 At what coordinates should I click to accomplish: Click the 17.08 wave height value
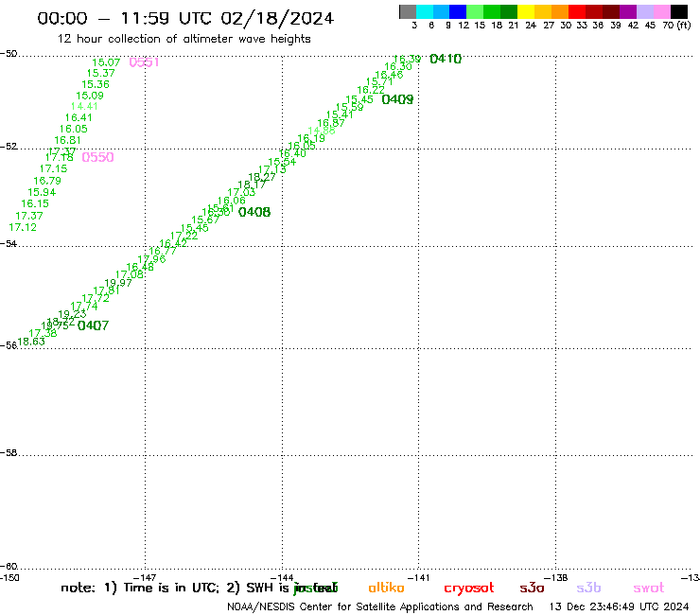click(x=130, y=274)
